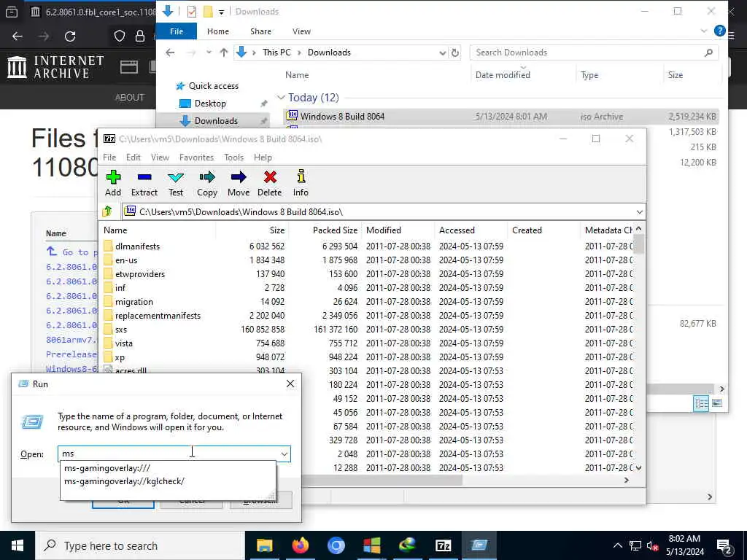
Task: Expand the Explorer ribbon chevron
Action: point(704,31)
